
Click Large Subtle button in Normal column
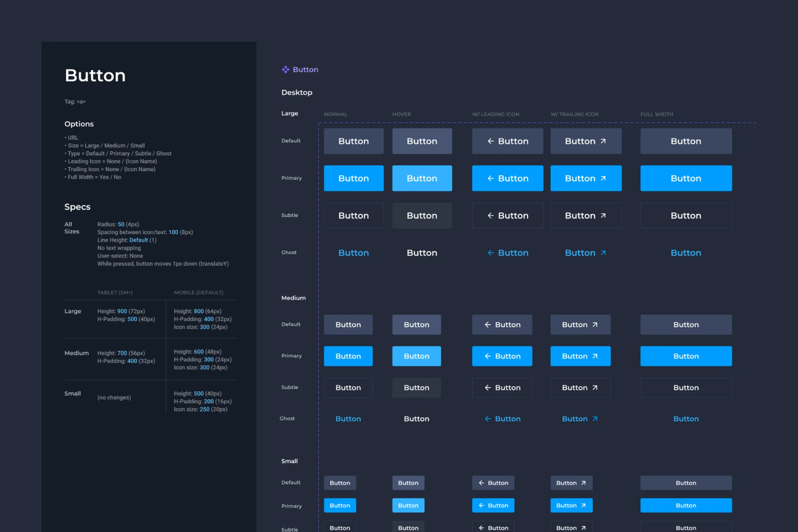tap(354, 215)
